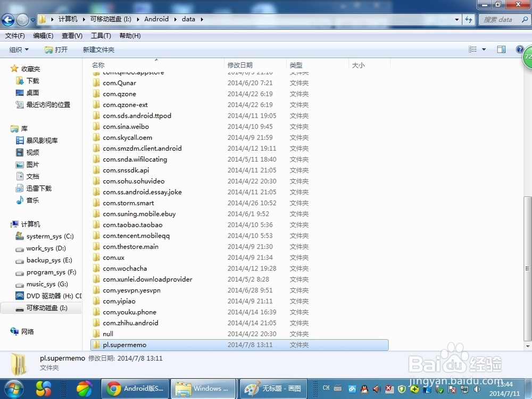Open the 工具(T) menu

point(101,36)
